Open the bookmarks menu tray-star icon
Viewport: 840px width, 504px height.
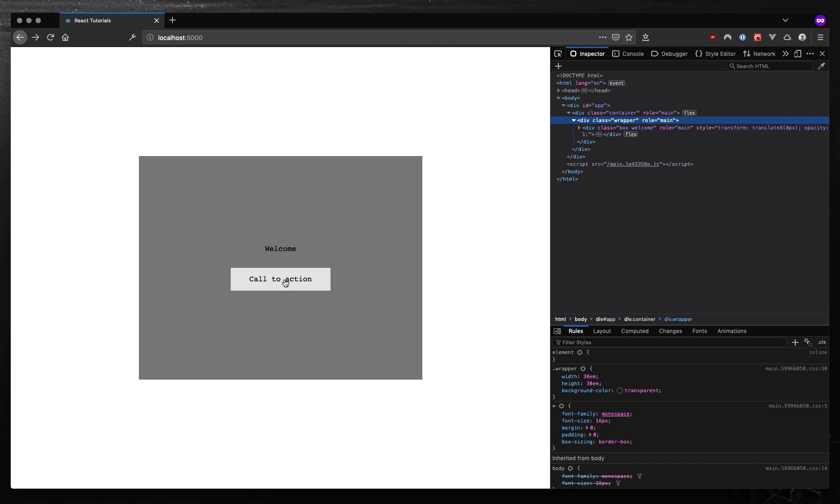(x=646, y=37)
